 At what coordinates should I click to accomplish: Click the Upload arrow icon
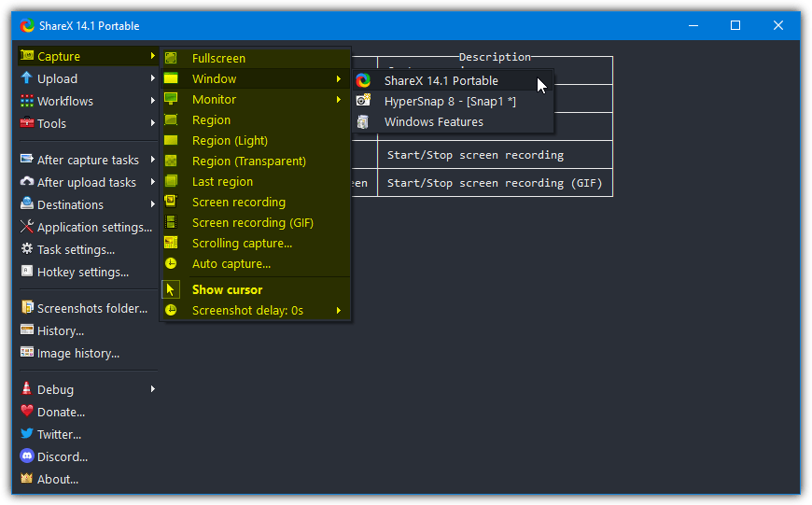pos(27,77)
